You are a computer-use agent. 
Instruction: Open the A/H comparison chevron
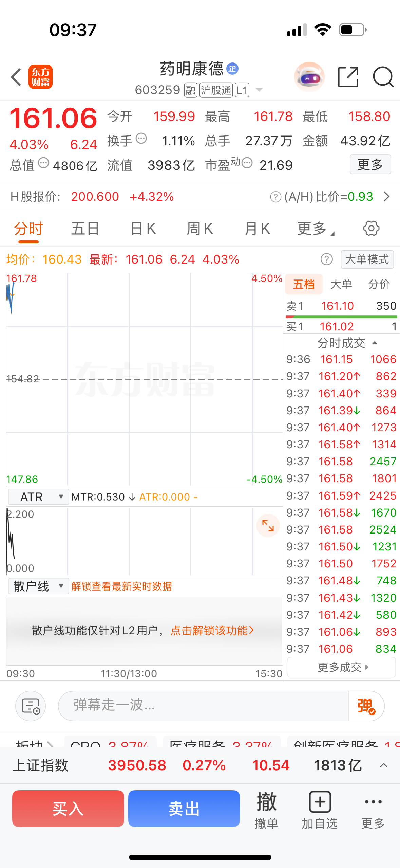[386, 197]
